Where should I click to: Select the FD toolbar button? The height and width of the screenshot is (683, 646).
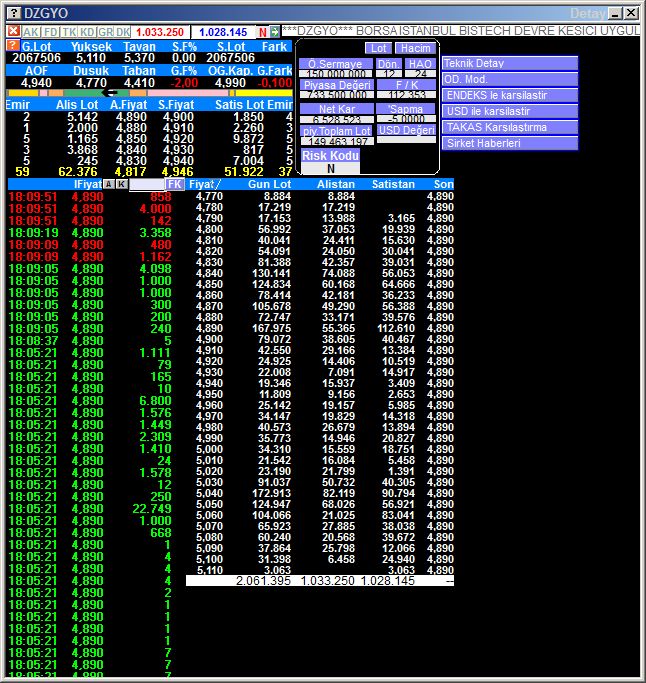pyautogui.click(x=51, y=32)
